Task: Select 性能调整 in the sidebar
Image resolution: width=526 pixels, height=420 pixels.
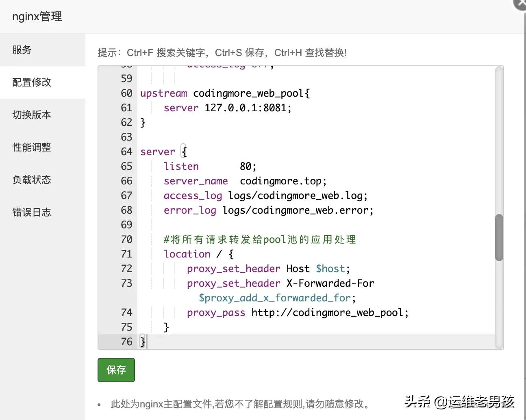Action: (x=32, y=147)
